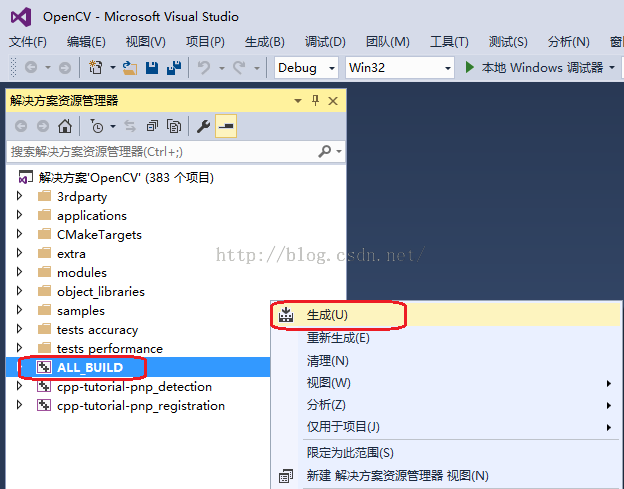Expand the samples folder
Image resolution: width=624 pixels, height=489 pixels.
[19, 310]
